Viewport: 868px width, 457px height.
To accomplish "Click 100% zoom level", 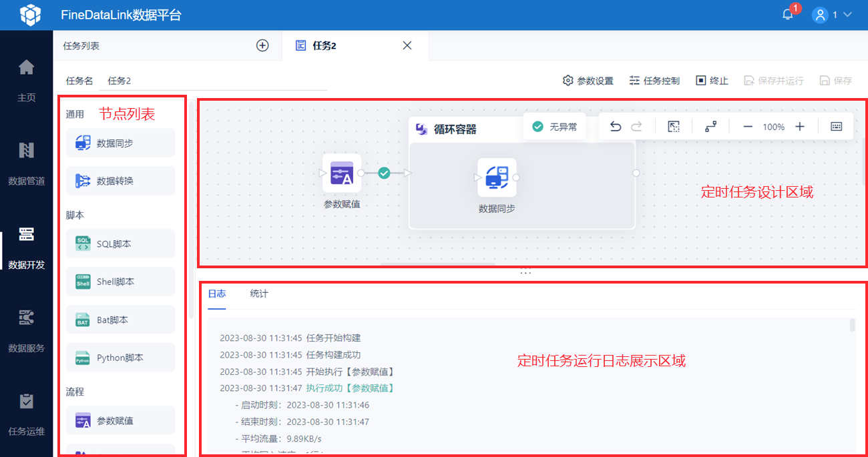I will point(774,127).
